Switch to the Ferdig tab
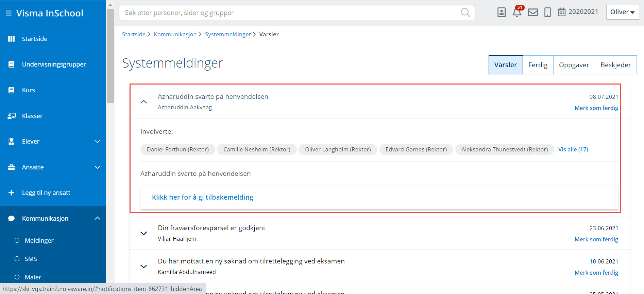 [538, 65]
